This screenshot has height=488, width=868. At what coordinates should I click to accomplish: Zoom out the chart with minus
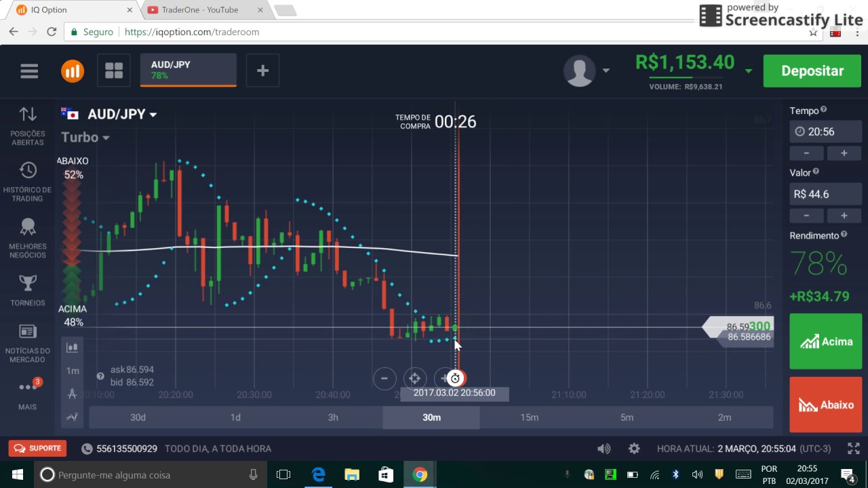(384, 378)
